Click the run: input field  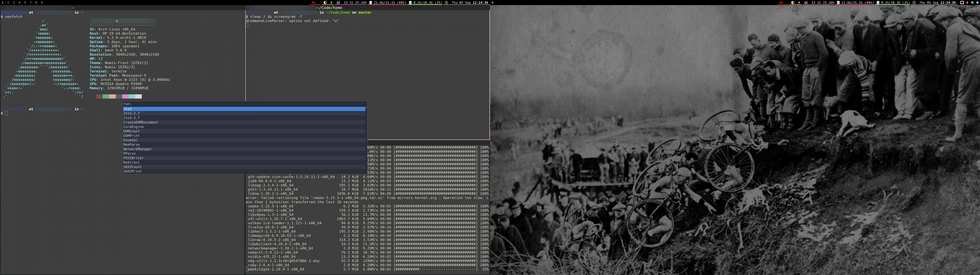click(244, 104)
